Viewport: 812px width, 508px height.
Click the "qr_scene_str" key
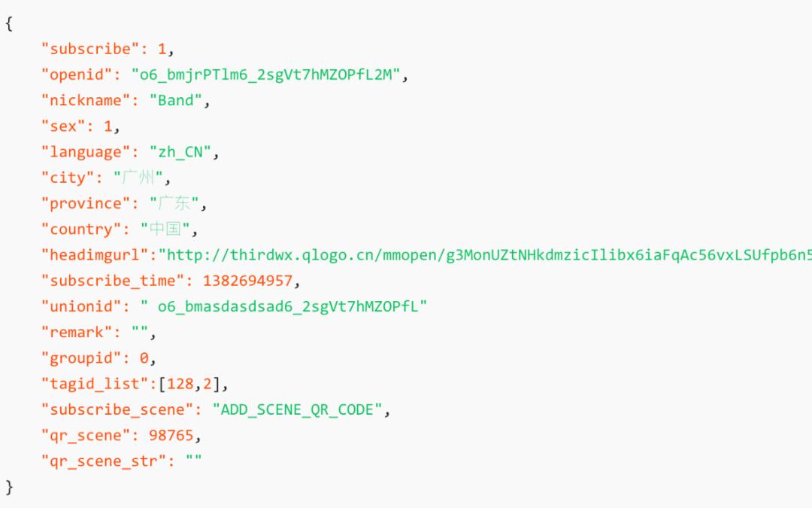tap(104, 461)
